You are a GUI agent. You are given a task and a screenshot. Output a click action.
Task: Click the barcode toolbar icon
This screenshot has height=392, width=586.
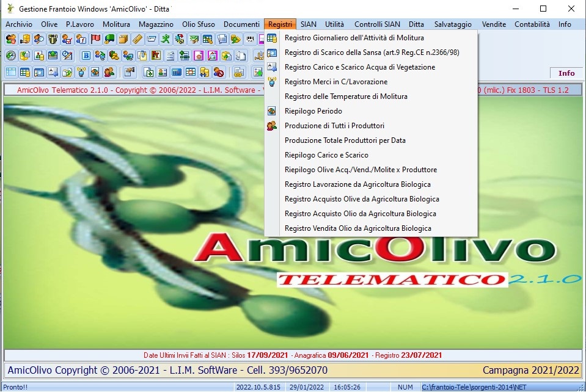coord(250,39)
